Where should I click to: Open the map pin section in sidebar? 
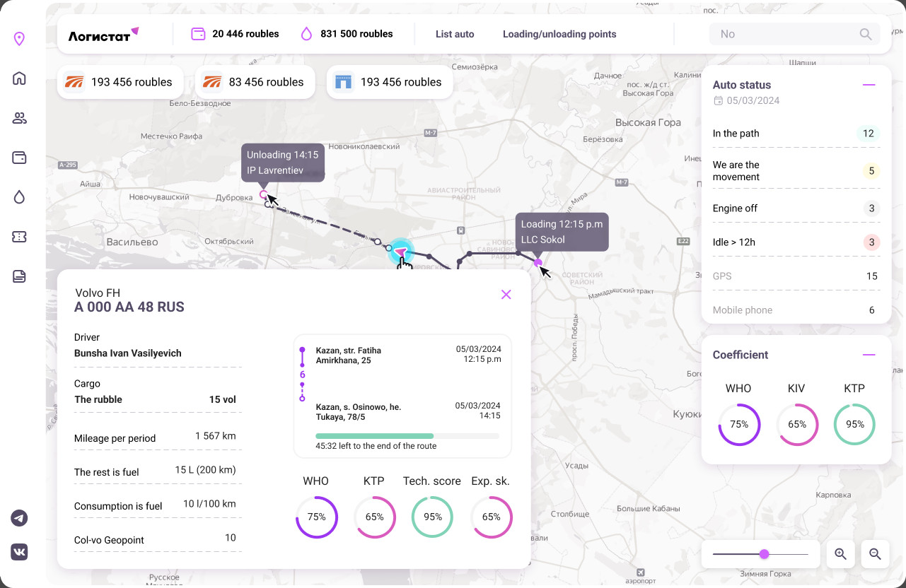[19, 39]
